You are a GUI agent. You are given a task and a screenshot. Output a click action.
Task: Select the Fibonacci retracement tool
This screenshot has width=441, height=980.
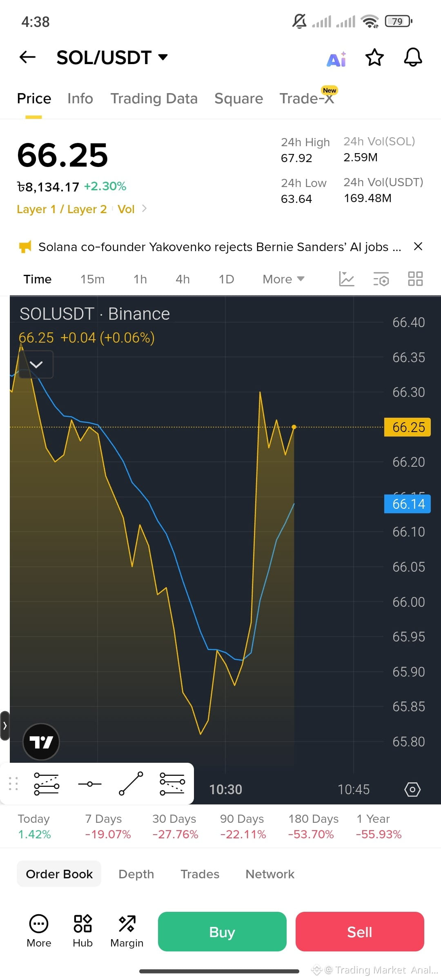(172, 784)
